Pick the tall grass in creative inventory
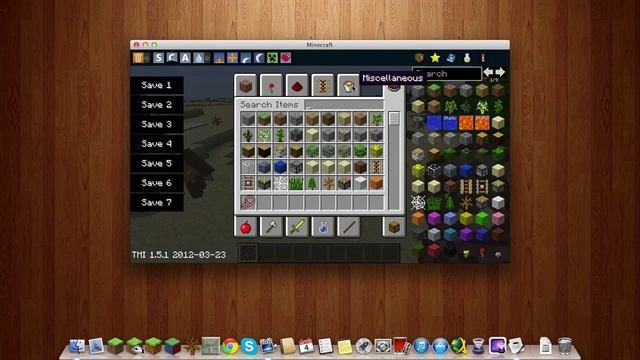Image resolution: width=640 pixels, height=360 pixels. pyautogui.click(x=296, y=183)
